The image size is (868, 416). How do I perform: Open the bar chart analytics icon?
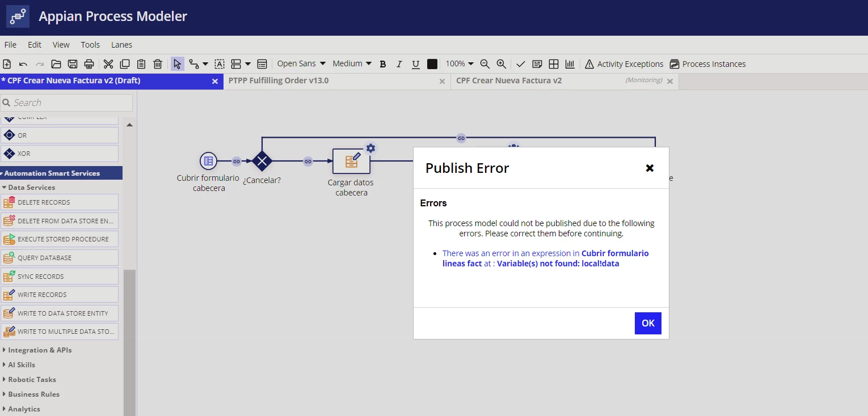click(x=570, y=64)
